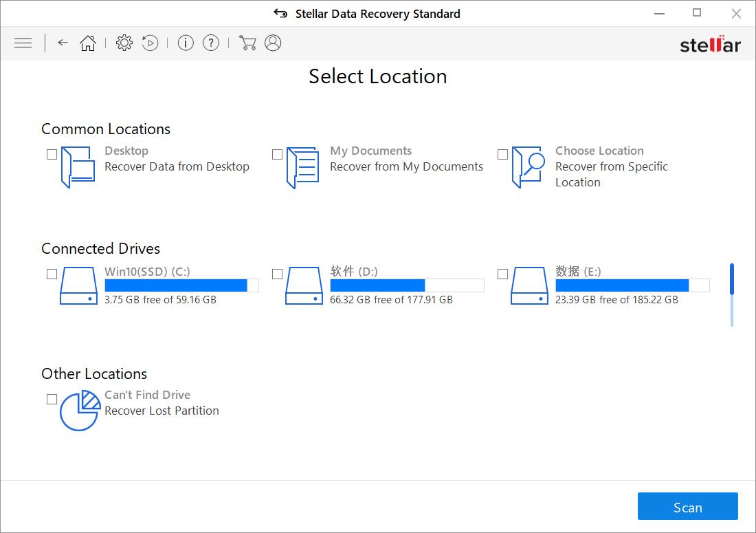The height and width of the screenshot is (533, 756).
Task: Click the My Documents folder icon
Action: [303, 167]
